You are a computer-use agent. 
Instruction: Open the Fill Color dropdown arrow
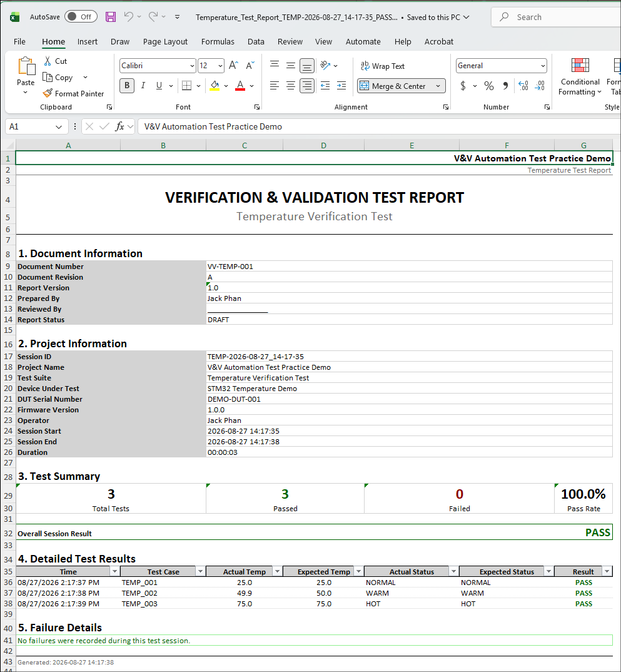[226, 86]
